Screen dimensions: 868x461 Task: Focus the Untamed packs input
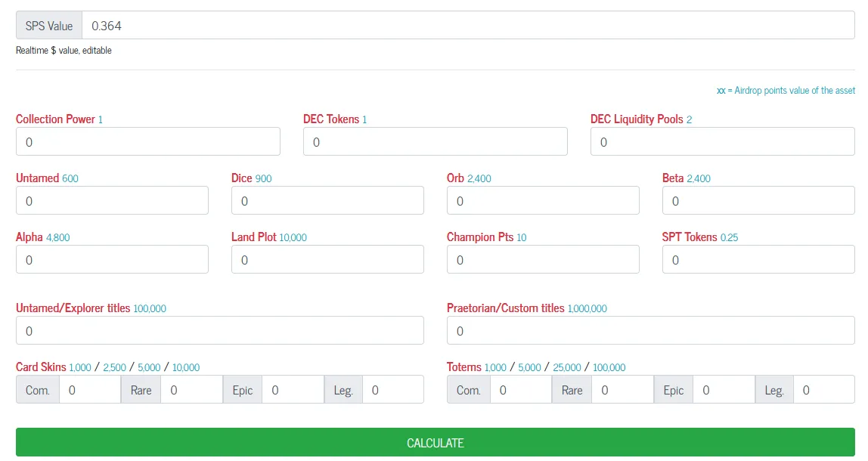[x=112, y=200]
